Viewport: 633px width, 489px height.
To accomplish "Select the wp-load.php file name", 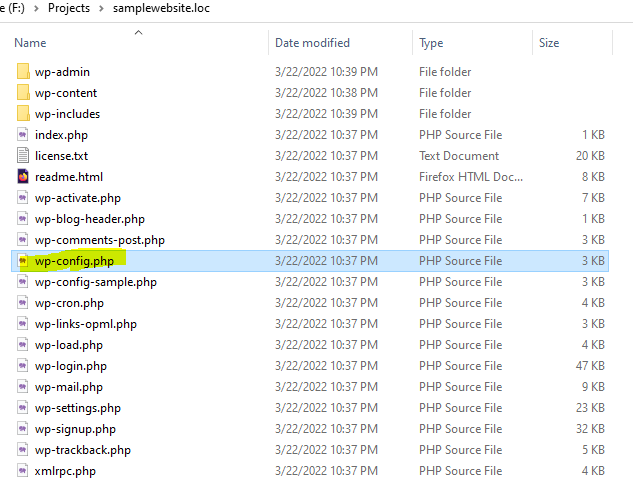I will click(69, 345).
